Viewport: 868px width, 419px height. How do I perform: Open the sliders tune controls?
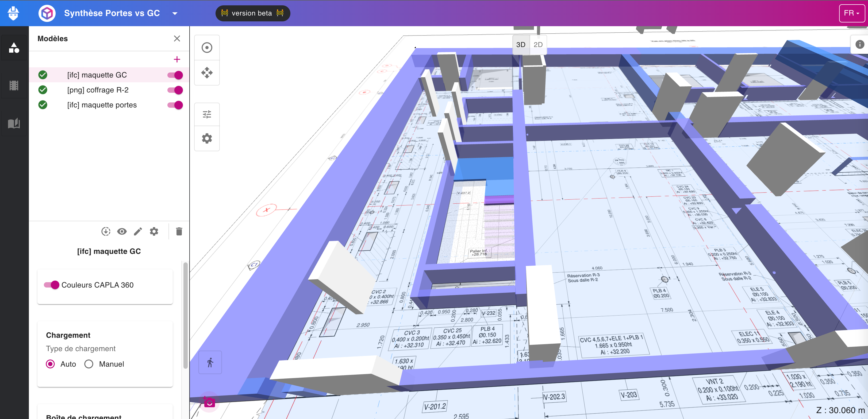(207, 115)
